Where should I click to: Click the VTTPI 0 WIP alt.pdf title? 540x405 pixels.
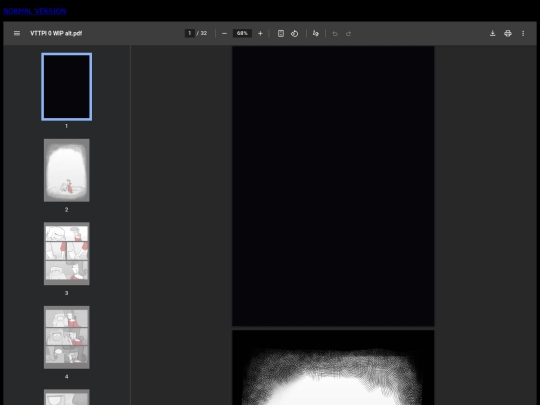56,33
